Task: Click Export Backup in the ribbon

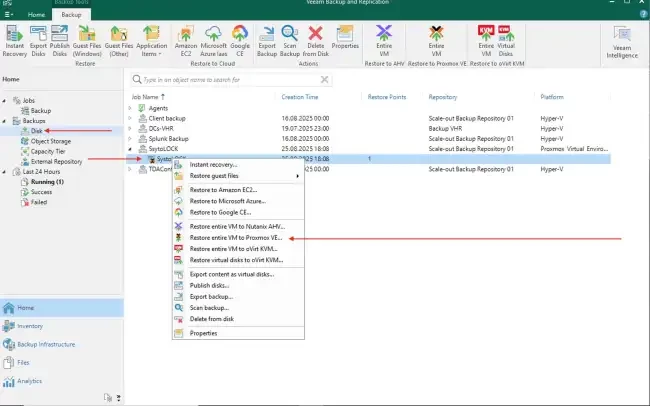Action: [267, 41]
